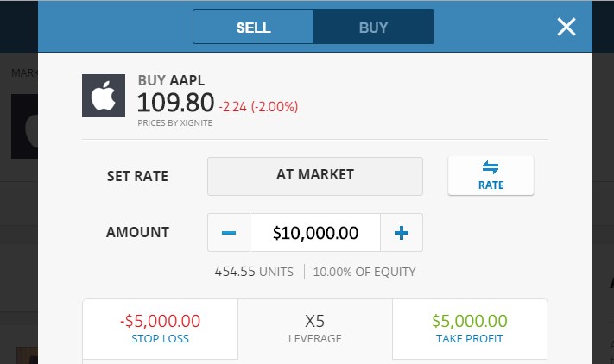This screenshot has height=364, width=614.
Task: Increase amount with the plus button
Action: coord(402,233)
